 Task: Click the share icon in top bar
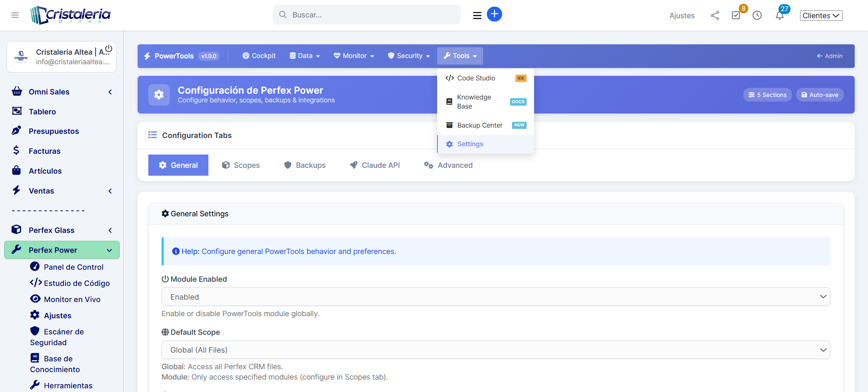[715, 16]
